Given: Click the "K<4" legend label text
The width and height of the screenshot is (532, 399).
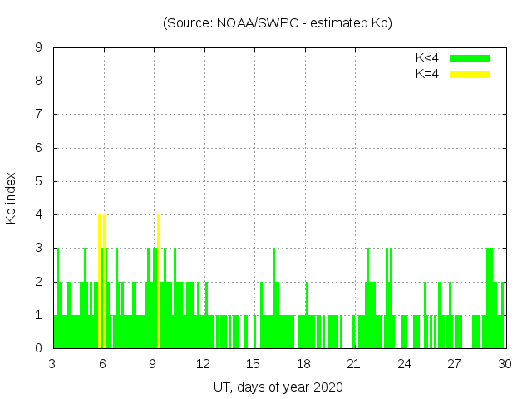Looking at the screenshot, I should [427, 58].
